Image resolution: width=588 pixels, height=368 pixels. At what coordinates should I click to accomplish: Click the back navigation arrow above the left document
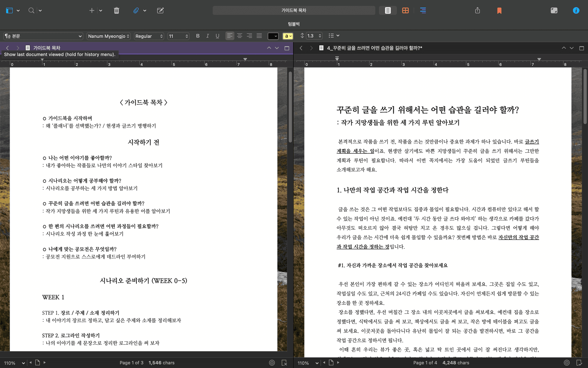pos(7,48)
